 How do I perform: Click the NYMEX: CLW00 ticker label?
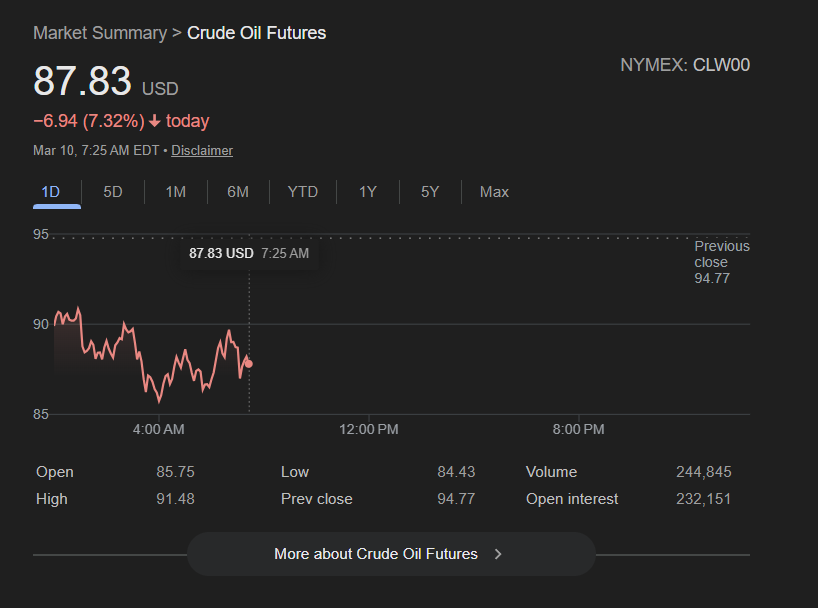point(685,66)
